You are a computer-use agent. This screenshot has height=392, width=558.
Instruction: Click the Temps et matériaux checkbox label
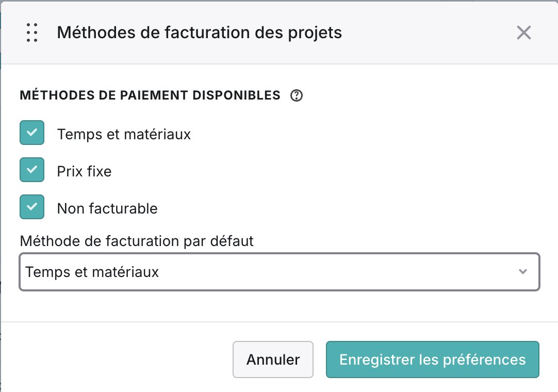tap(124, 135)
